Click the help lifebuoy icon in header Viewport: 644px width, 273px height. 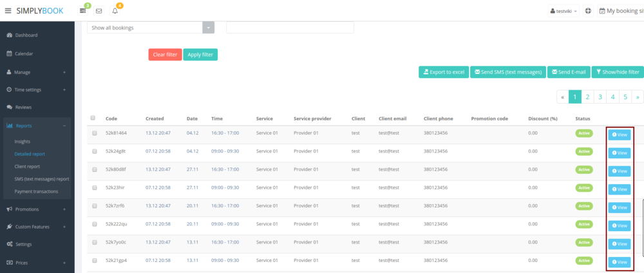pyautogui.click(x=588, y=11)
